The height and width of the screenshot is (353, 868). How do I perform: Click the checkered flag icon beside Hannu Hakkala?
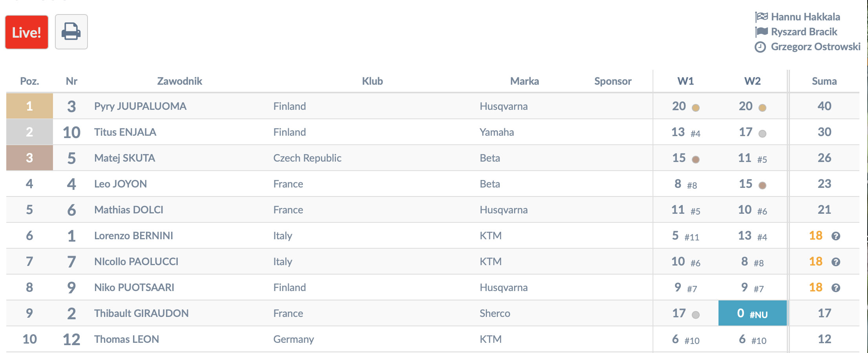(761, 17)
